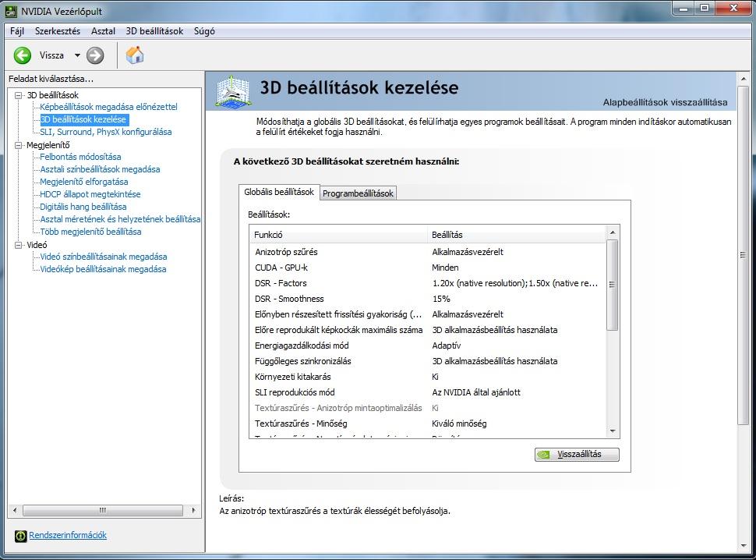Open the Rendszerinformációk link
Image resolution: width=756 pixels, height=560 pixels.
point(68,535)
